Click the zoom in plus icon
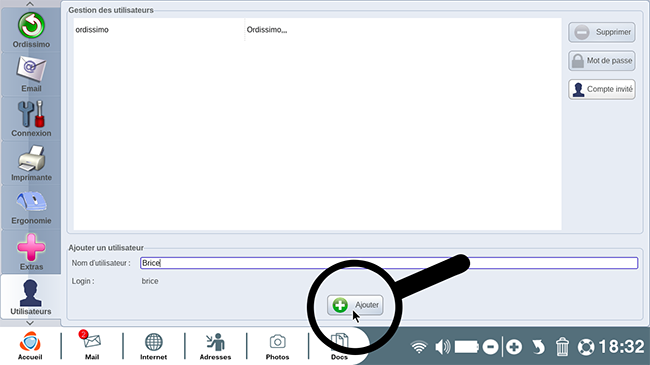This screenshot has width=650, height=365. coord(514,347)
